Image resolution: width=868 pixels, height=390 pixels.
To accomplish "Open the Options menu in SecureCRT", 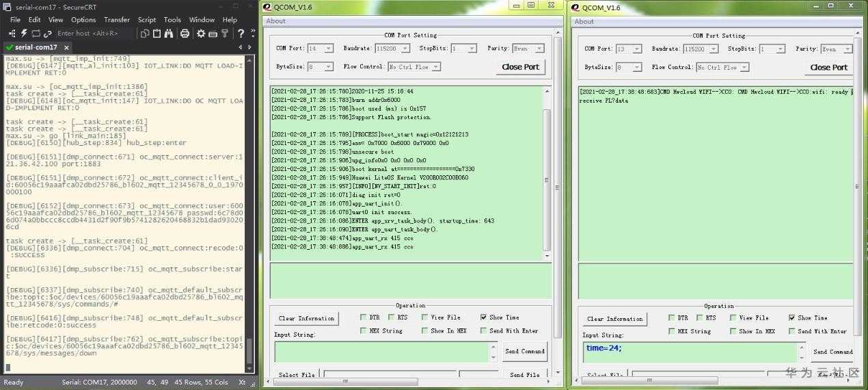I will (x=83, y=20).
